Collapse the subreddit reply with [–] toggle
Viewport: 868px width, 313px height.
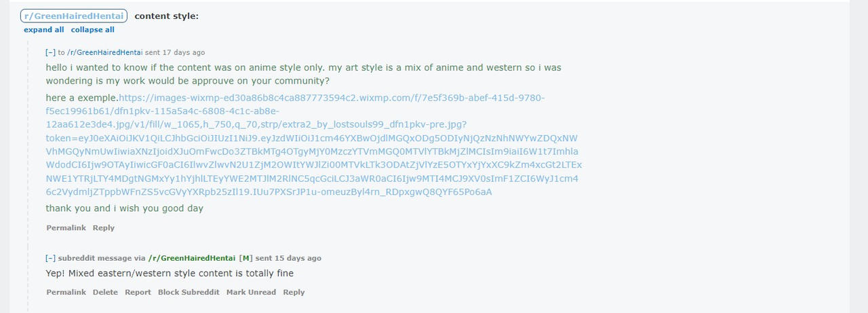tap(50, 258)
